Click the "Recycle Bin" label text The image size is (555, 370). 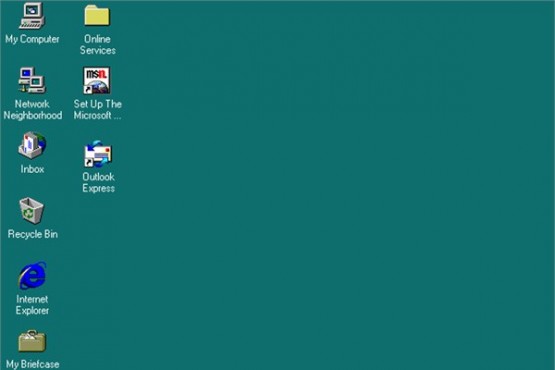click(x=33, y=234)
